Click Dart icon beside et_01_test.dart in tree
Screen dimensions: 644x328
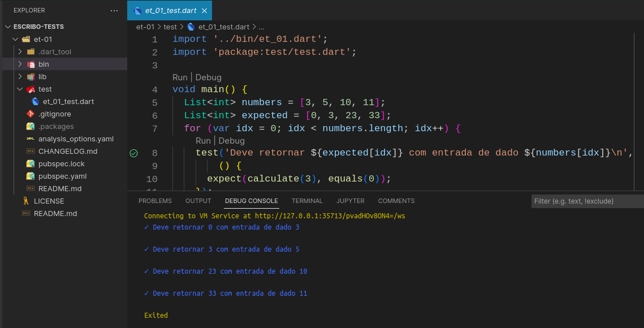pyautogui.click(x=35, y=102)
